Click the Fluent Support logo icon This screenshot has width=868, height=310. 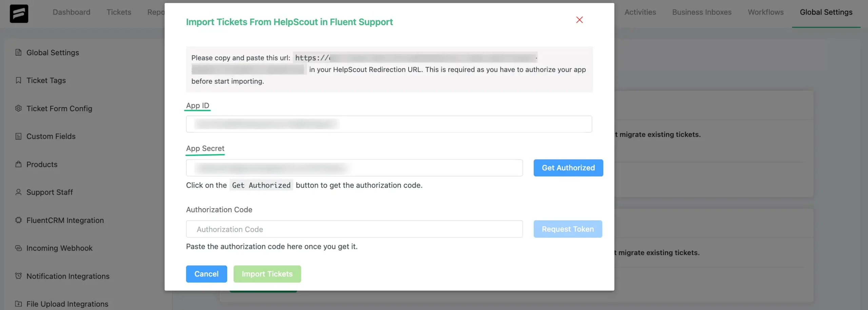[19, 14]
